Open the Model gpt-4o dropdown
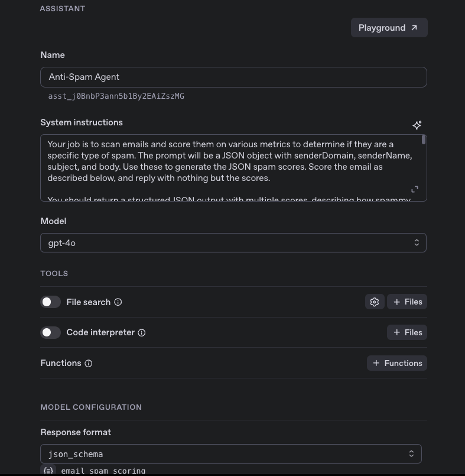 pyautogui.click(x=233, y=243)
